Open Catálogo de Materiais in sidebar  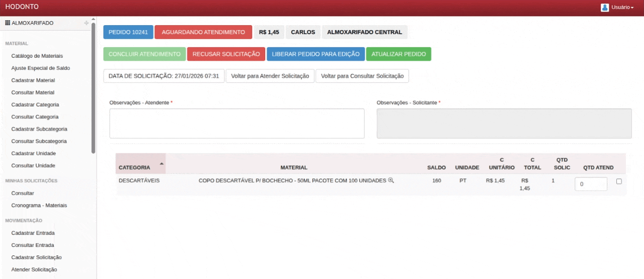(37, 56)
